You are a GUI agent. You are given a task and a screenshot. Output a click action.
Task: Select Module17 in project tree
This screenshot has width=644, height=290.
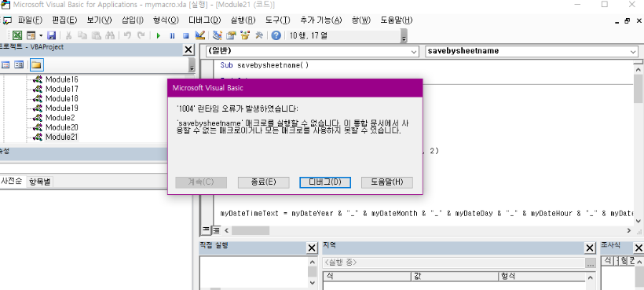(61, 89)
